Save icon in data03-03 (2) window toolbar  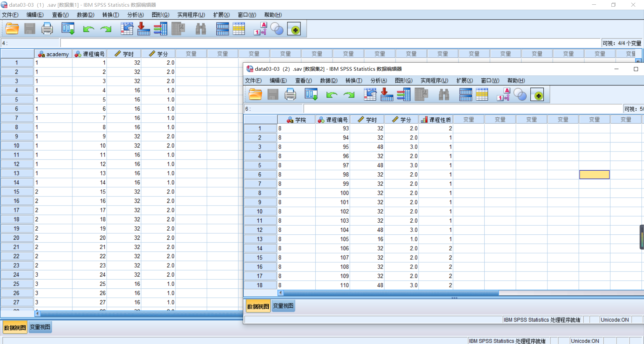tap(273, 95)
